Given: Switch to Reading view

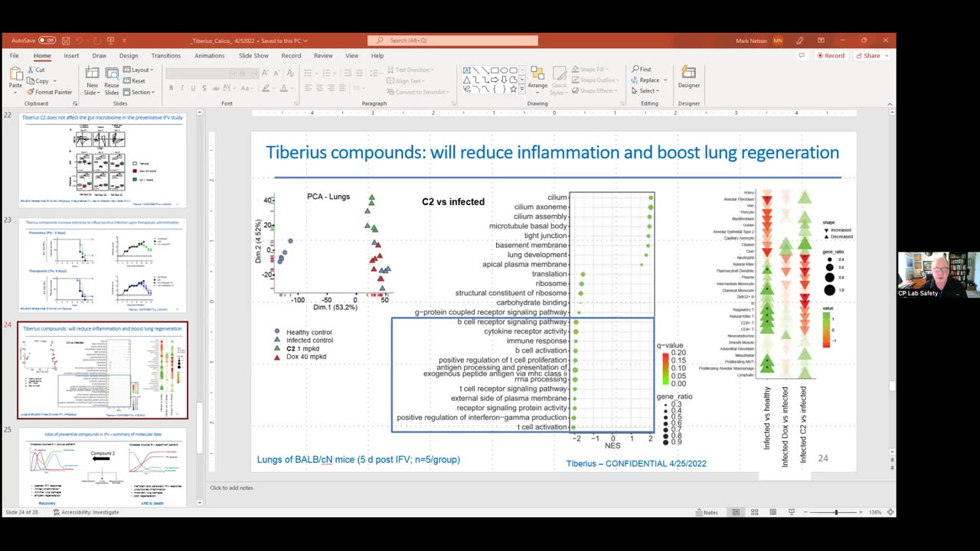Looking at the screenshot, I should [x=773, y=512].
